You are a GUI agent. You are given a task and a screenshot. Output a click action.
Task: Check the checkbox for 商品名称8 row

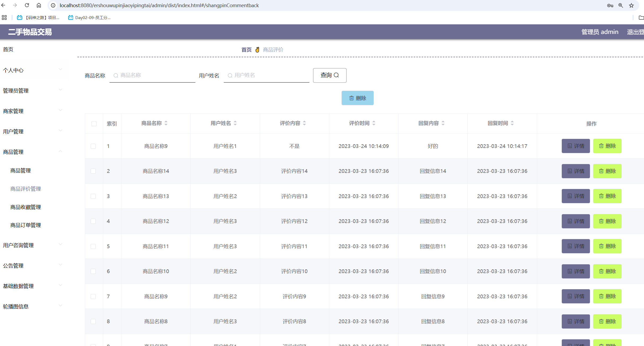coord(93,321)
